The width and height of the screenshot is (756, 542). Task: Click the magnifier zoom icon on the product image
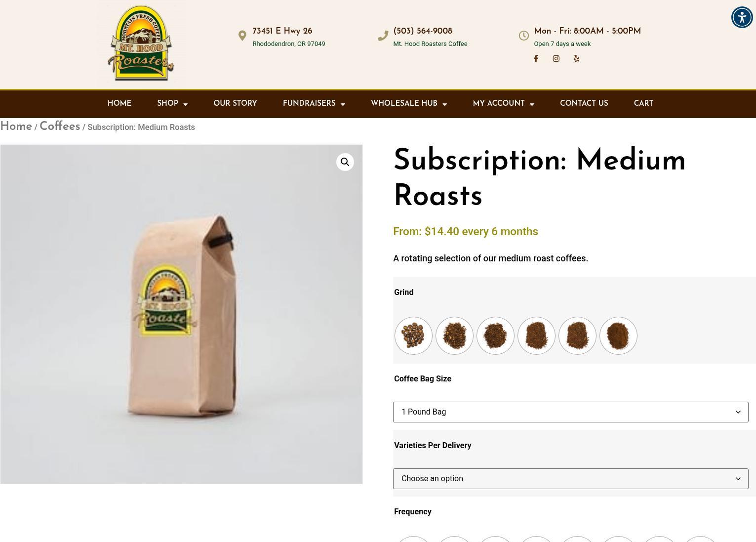pyautogui.click(x=345, y=162)
